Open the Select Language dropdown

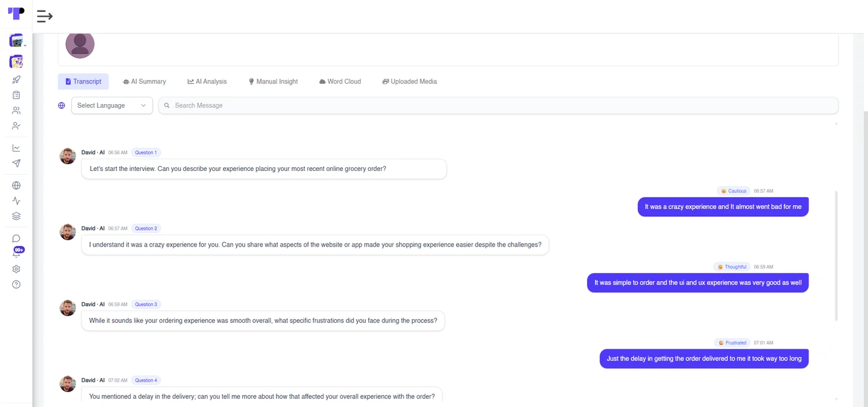pos(112,105)
